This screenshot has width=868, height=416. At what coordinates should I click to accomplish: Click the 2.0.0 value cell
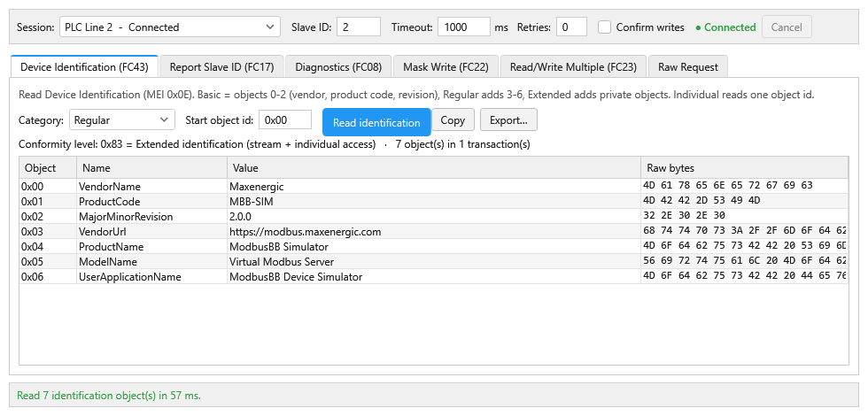coord(434,216)
